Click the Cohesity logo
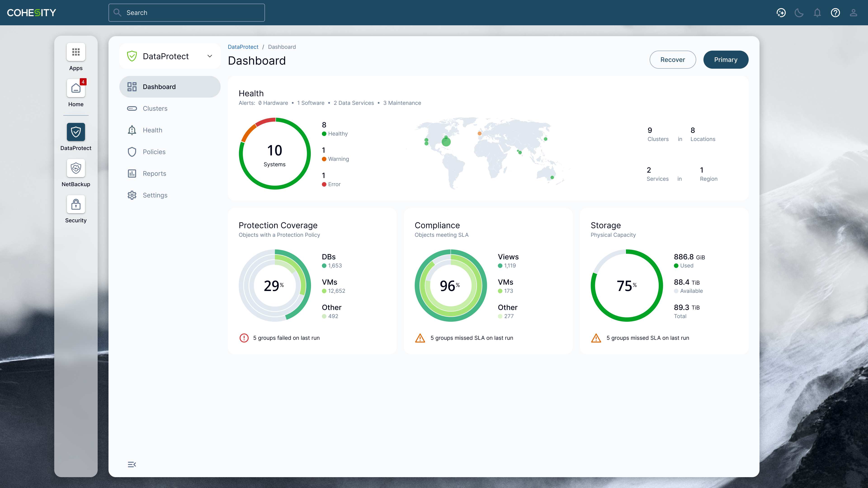Viewport: 868px width, 488px height. 31,13
